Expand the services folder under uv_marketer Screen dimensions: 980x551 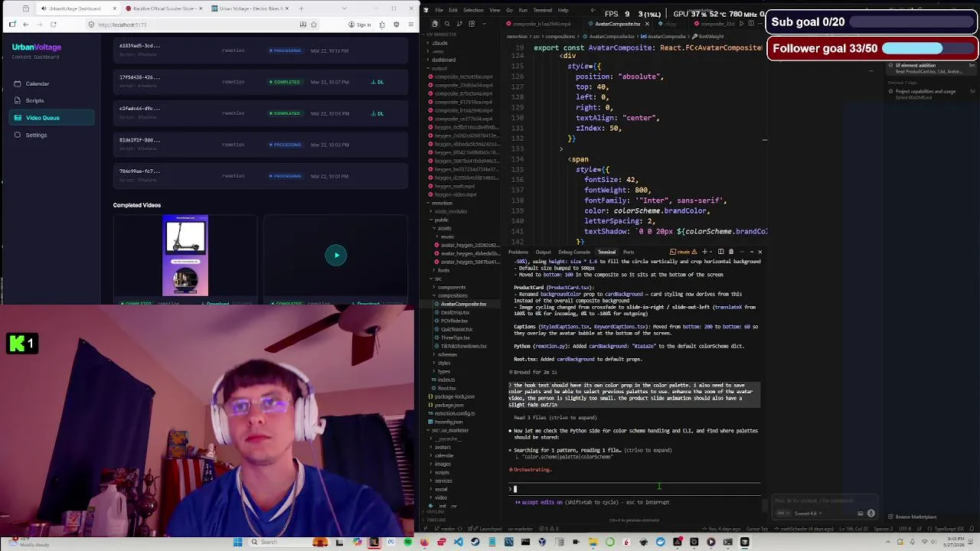coord(443,481)
